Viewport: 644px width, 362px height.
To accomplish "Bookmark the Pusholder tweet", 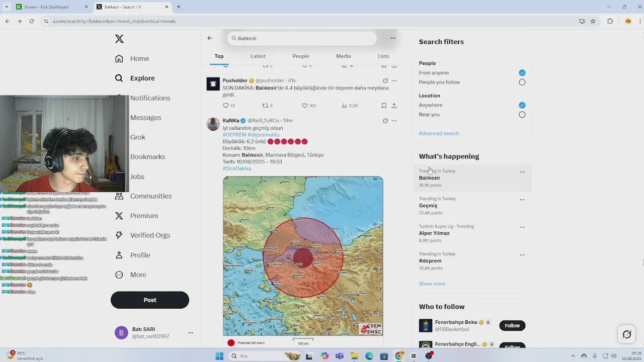I will coord(384,106).
